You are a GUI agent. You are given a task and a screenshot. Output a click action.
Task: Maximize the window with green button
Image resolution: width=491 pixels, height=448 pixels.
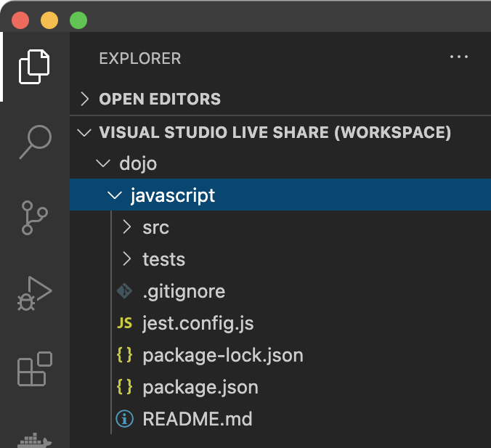[78, 20]
